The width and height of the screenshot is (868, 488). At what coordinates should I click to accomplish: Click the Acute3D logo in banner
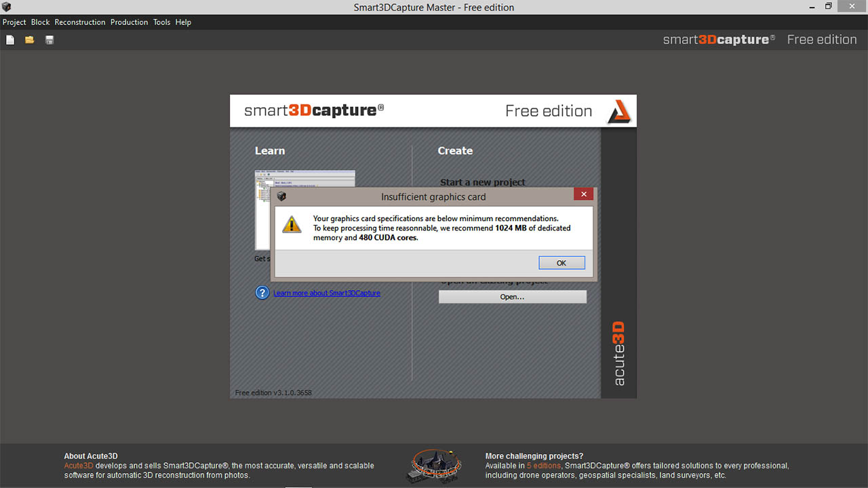click(x=618, y=111)
